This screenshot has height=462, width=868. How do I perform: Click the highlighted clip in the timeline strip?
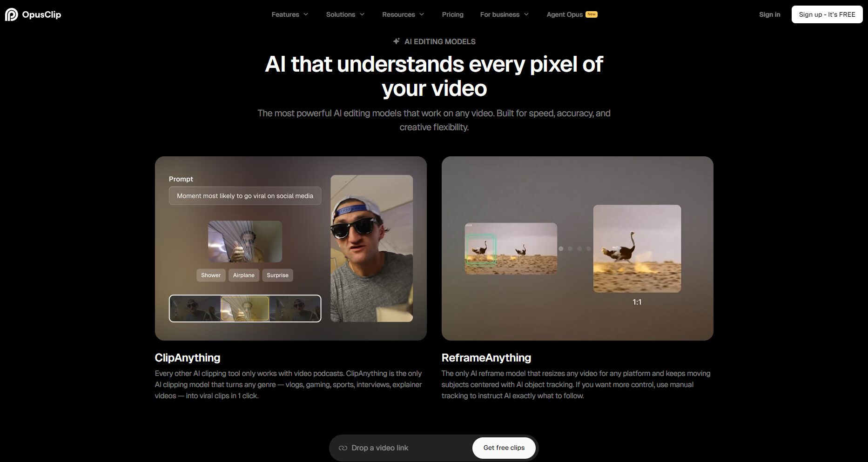(x=245, y=308)
